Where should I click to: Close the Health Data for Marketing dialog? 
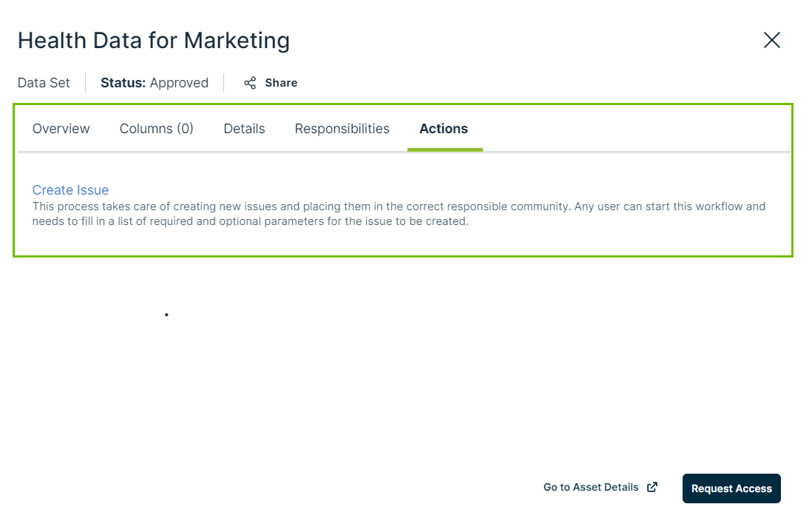[x=771, y=40]
